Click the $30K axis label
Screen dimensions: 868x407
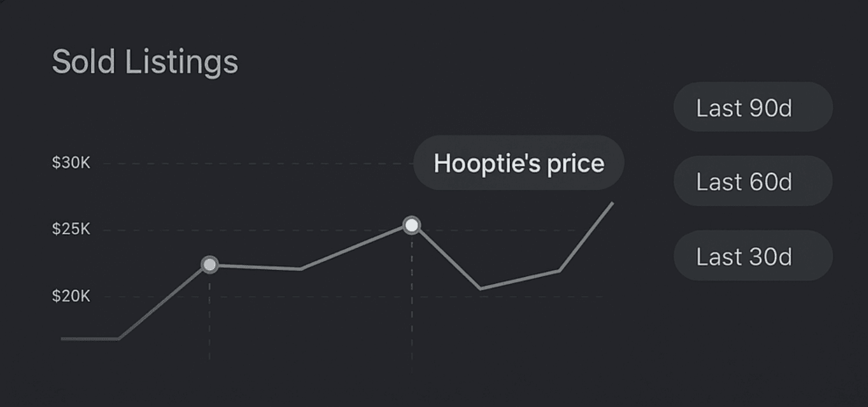[x=70, y=163]
